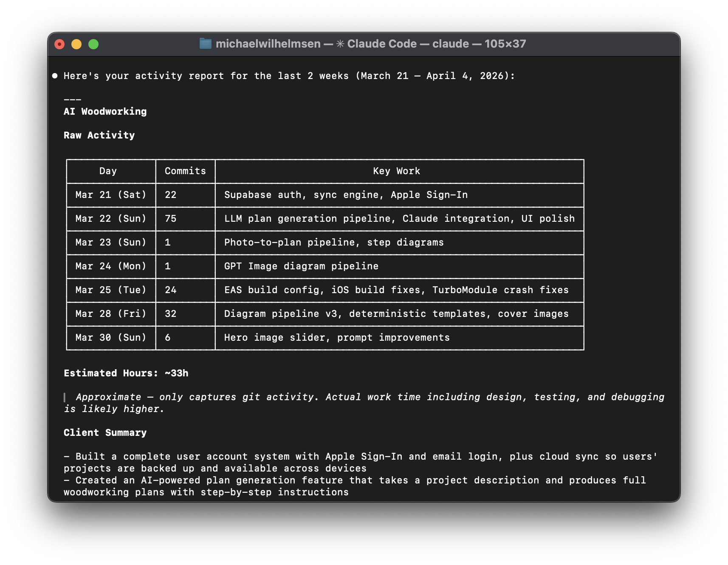Click the Commits column header
Viewport: 728px width, 565px height.
(185, 171)
